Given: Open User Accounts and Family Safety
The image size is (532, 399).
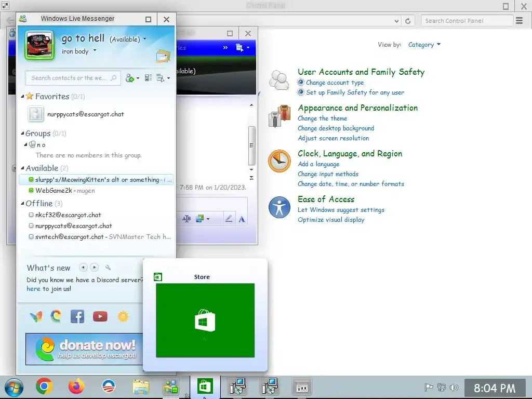Looking at the screenshot, I should [361, 72].
